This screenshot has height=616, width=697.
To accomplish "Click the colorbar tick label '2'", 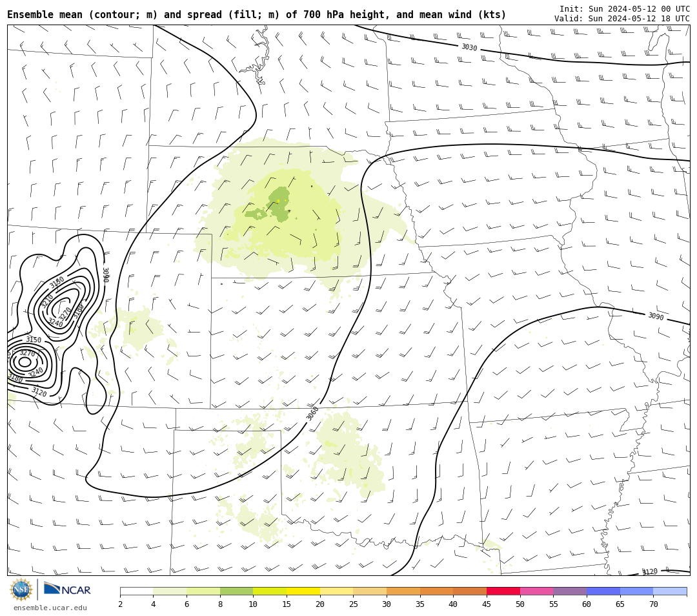I will (x=120, y=604).
